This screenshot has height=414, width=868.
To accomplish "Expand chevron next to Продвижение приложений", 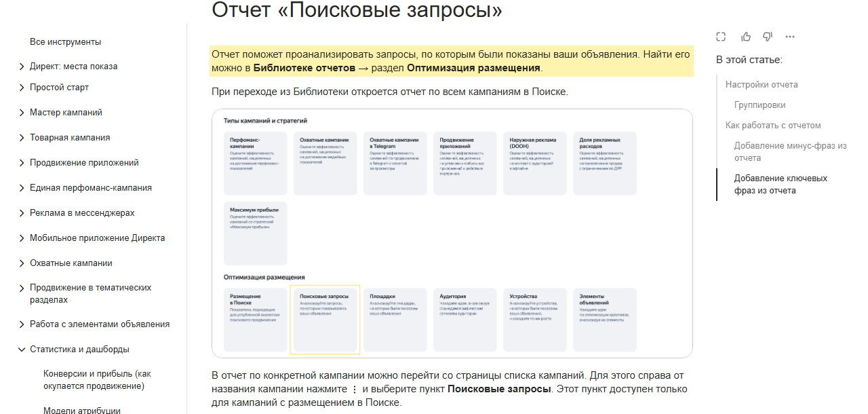I will (22, 163).
